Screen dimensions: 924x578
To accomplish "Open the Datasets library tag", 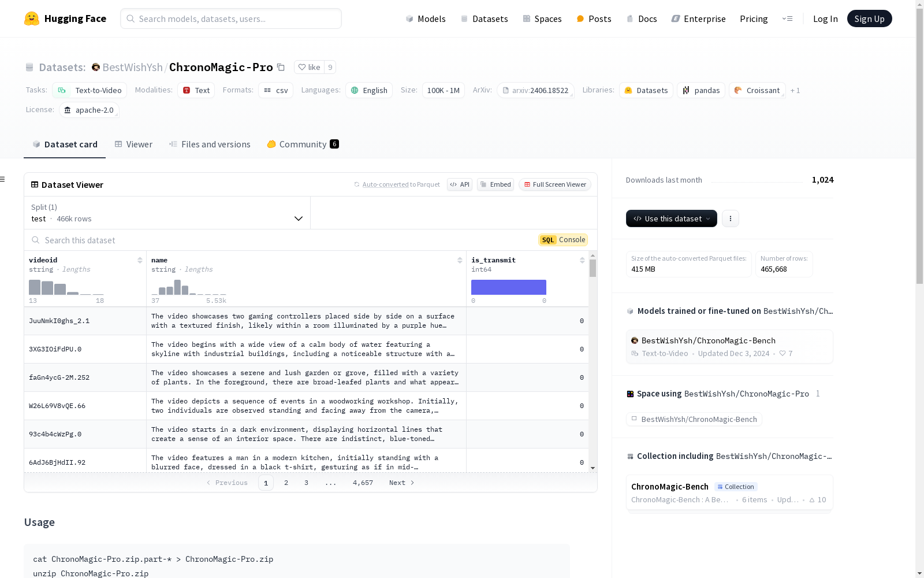I will point(646,90).
